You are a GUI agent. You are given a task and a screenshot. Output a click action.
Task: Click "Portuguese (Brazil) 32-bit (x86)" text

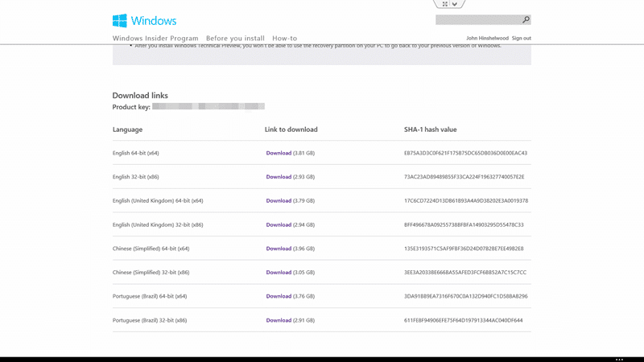150,320
